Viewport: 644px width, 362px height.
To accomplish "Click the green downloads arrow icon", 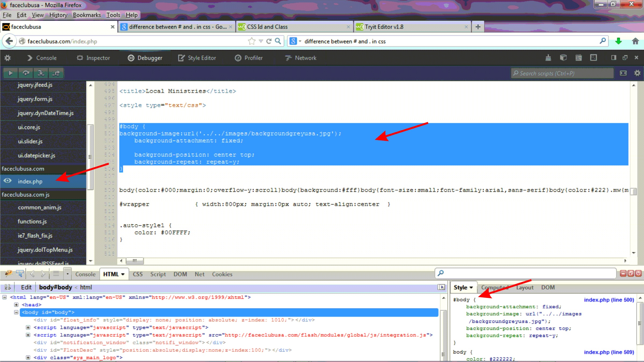I will coord(619,41).
